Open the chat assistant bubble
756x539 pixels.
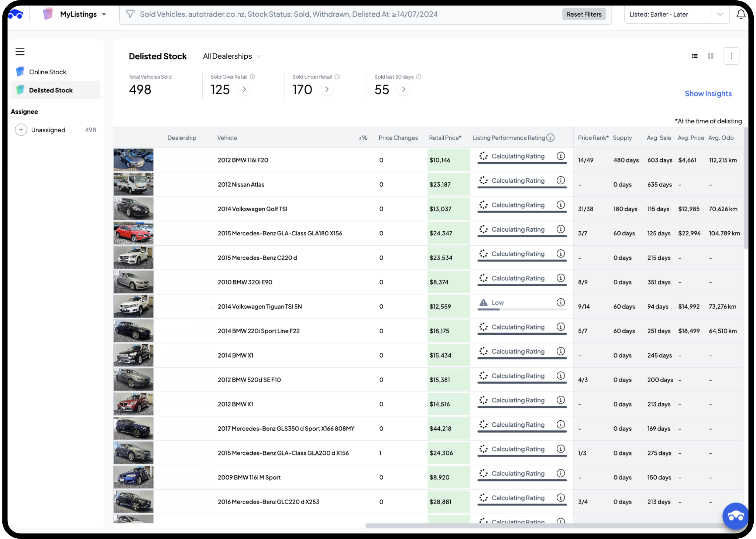coord(735,516)
